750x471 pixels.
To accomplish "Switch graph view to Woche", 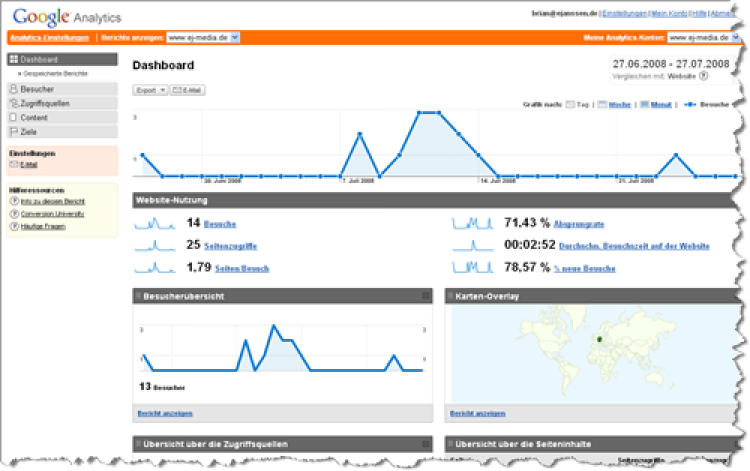I will tap(615, 104).
